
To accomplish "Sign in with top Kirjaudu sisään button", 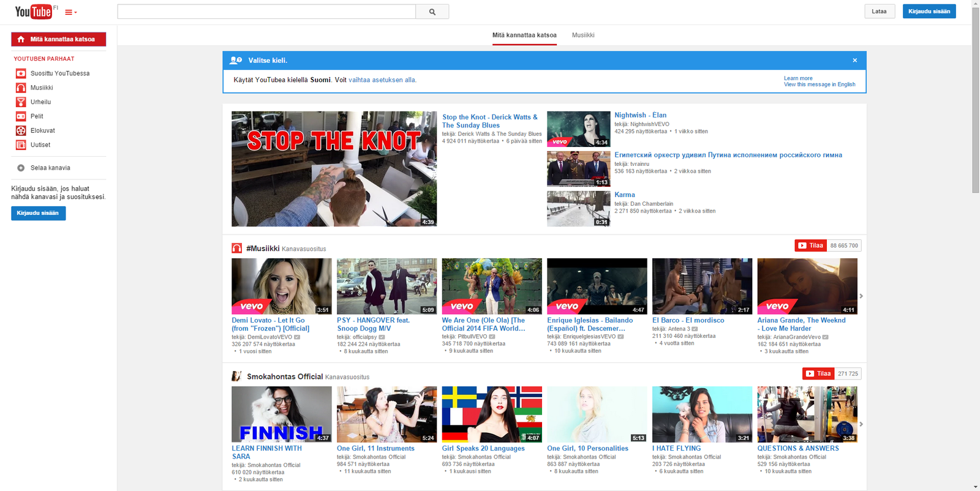I will [929, 11].
